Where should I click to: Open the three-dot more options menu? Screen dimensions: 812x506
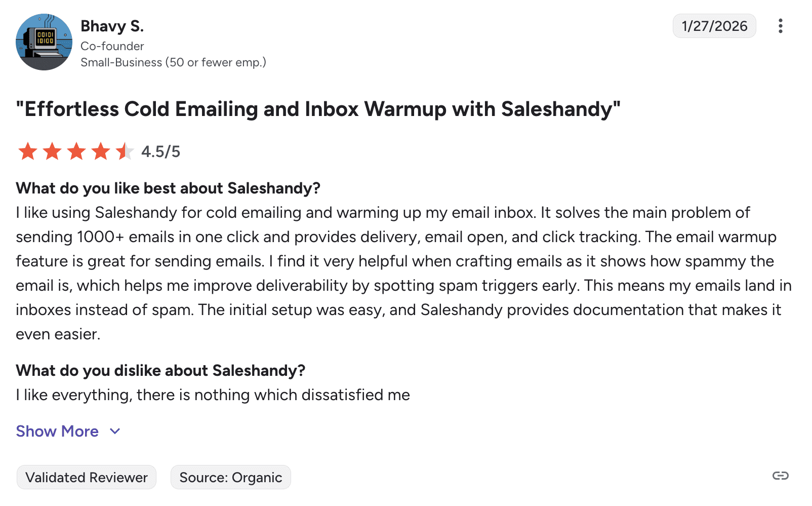780,26
